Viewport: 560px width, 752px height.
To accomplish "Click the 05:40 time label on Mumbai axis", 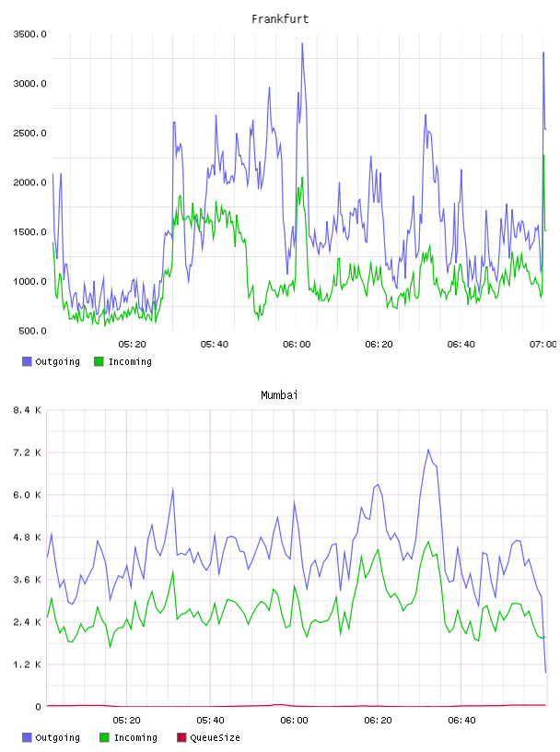I will coord(210,721).
